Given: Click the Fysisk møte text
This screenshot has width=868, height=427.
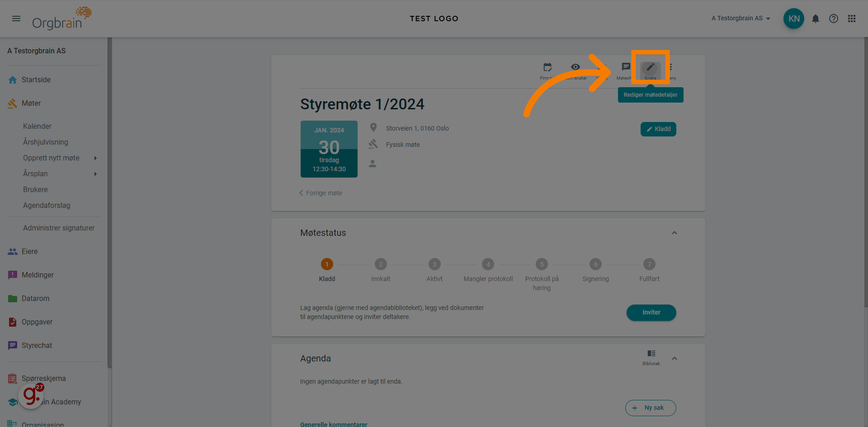Looking at the screenshot, I should click(403, 145).
